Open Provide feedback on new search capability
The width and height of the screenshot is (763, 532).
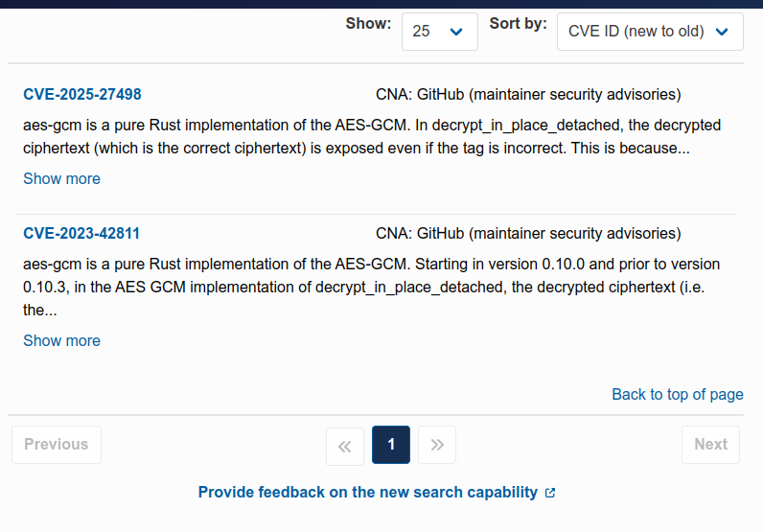tap(368, 492)
